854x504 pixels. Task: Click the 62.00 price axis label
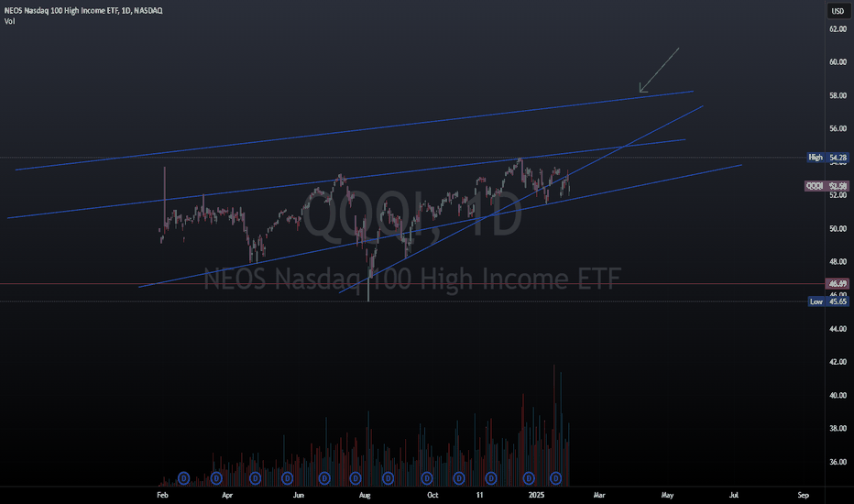(x=838, y=29)
